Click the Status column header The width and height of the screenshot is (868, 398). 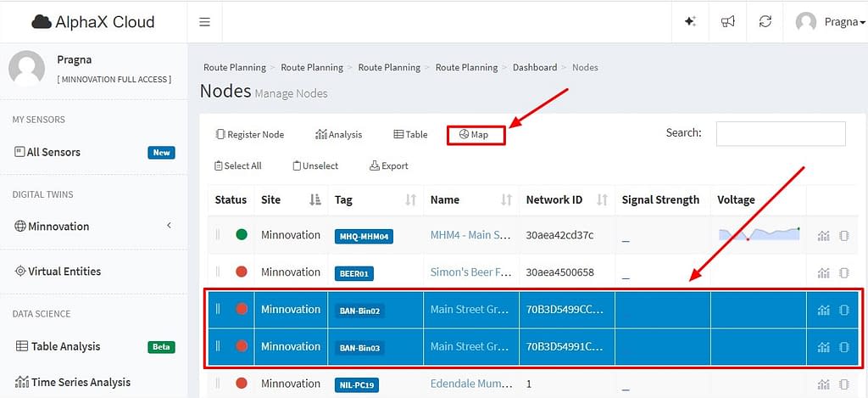coord(231,200)
